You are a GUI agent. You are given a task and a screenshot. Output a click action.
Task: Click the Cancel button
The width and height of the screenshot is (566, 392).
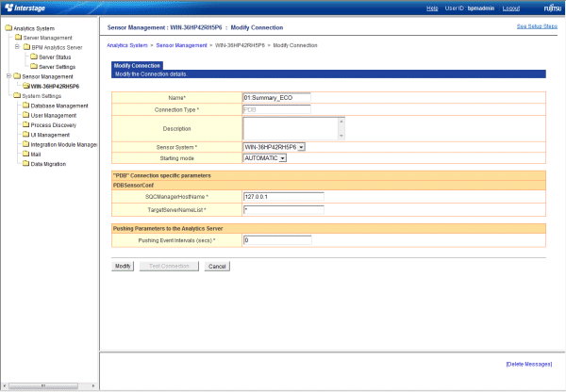click(217, 266)
